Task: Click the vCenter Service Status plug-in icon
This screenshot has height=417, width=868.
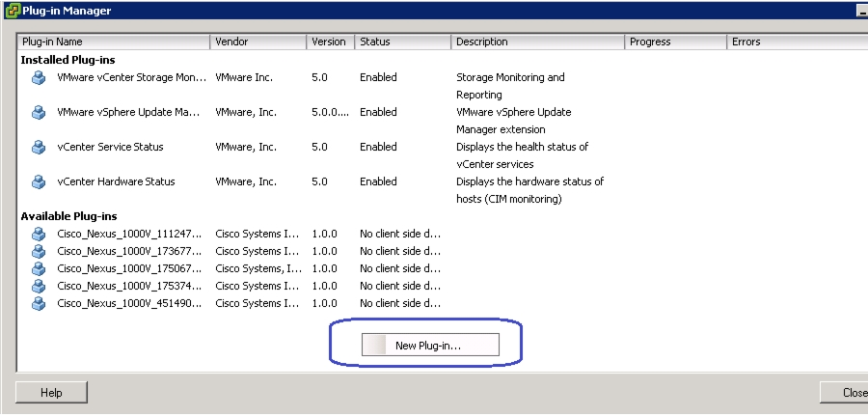Action: click(x=39, y=148)
